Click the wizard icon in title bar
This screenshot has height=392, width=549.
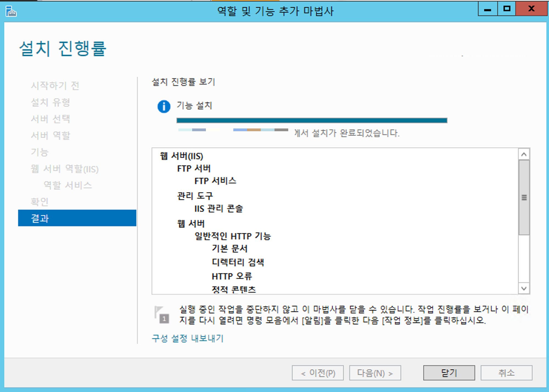11,11
